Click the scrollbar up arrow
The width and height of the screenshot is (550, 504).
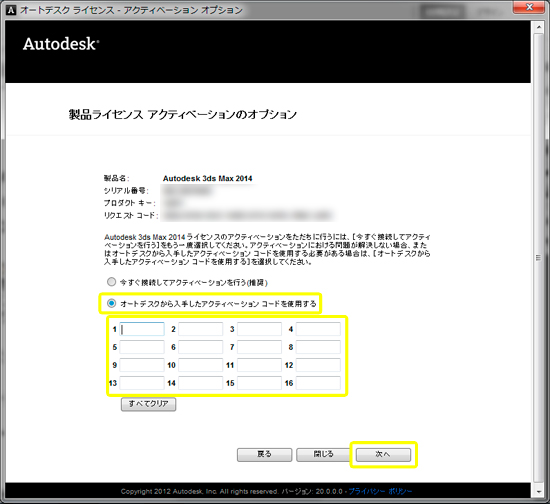click(539, 27)
